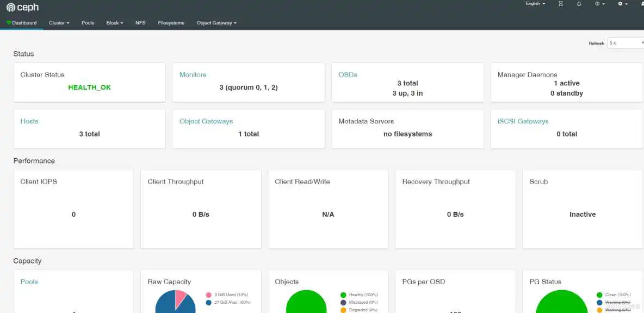Click 'Inactive' in the Scrub card

tap(583, 215)
